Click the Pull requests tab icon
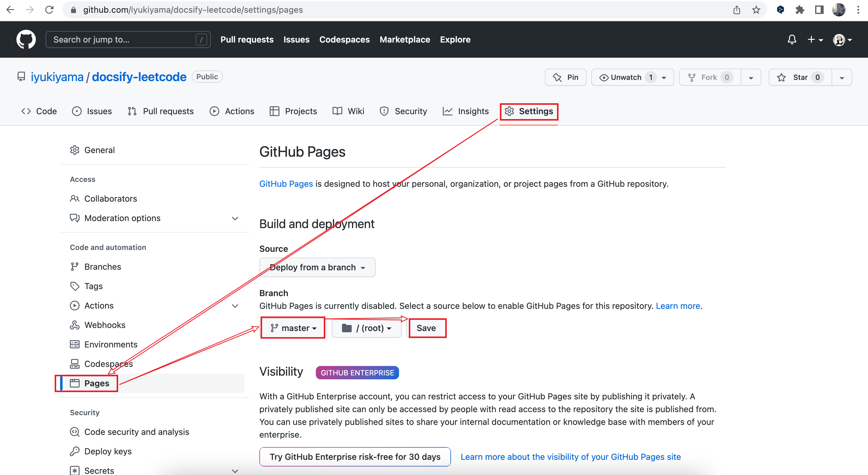 (132, 111)
